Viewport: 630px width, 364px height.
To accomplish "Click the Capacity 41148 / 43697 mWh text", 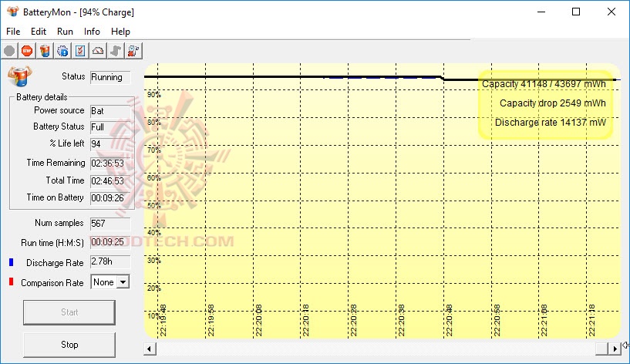I will pos(544,84).
